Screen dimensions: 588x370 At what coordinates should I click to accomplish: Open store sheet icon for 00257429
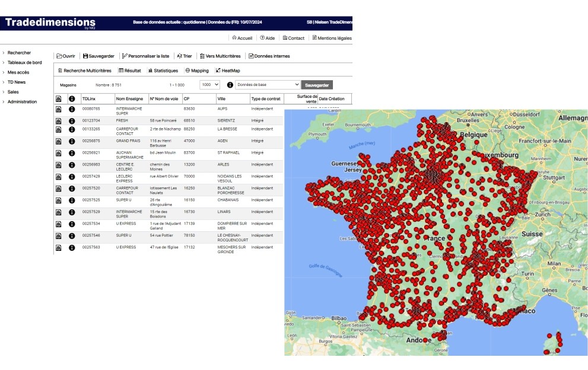point(59,177)
